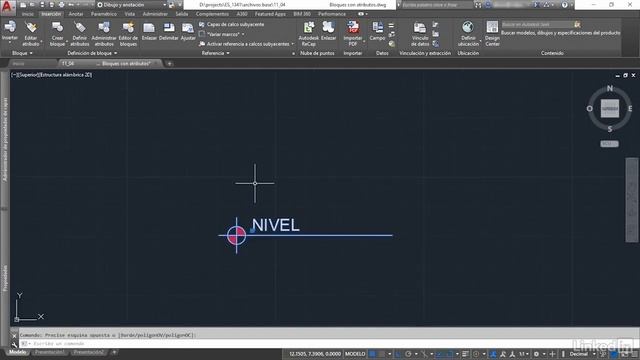This screenshot has width=640, height=360.
Task: Open Administrar atributos manager
Action: 104,33
